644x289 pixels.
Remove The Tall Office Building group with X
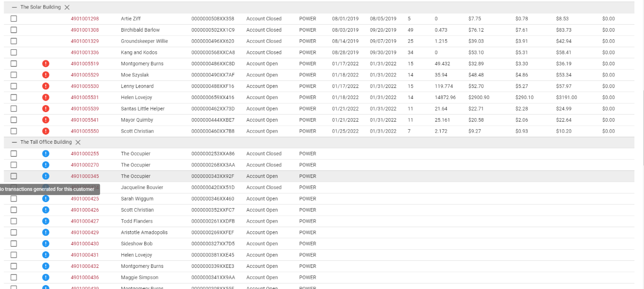[78, 142]
